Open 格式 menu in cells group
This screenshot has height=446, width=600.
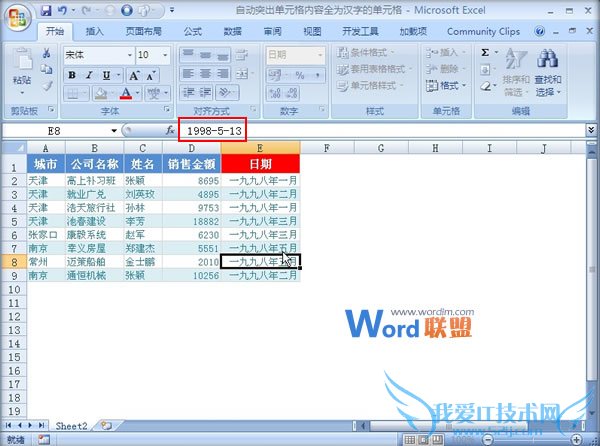(447, 86)
